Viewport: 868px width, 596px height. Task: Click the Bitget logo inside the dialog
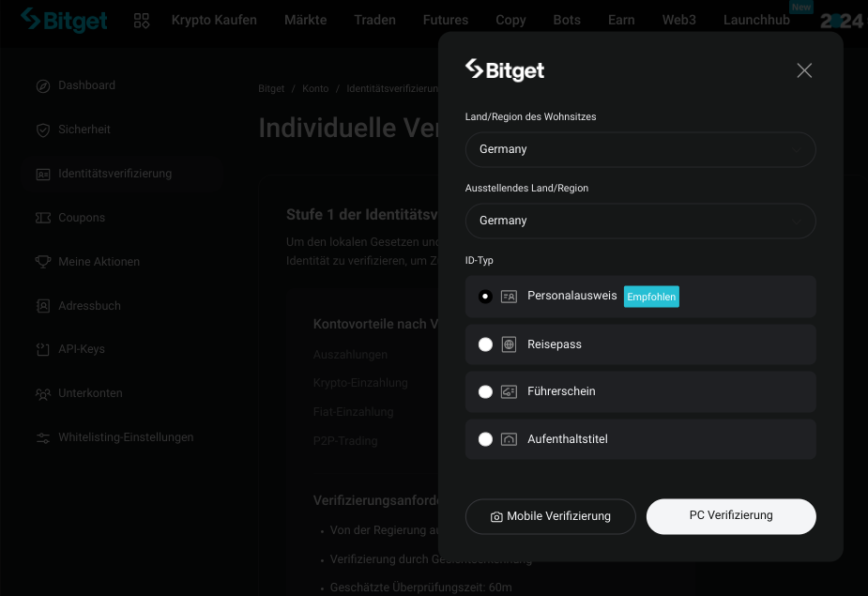tap(504, 70)
